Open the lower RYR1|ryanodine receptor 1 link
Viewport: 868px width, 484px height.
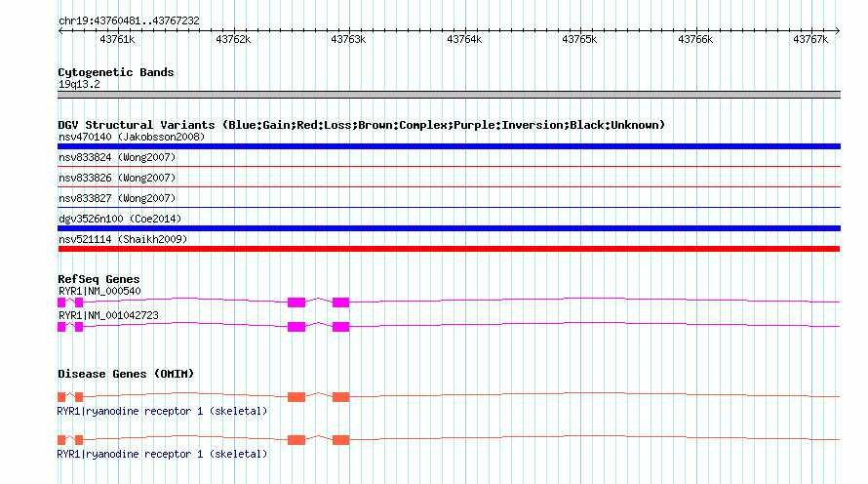(x=162, y=454)
